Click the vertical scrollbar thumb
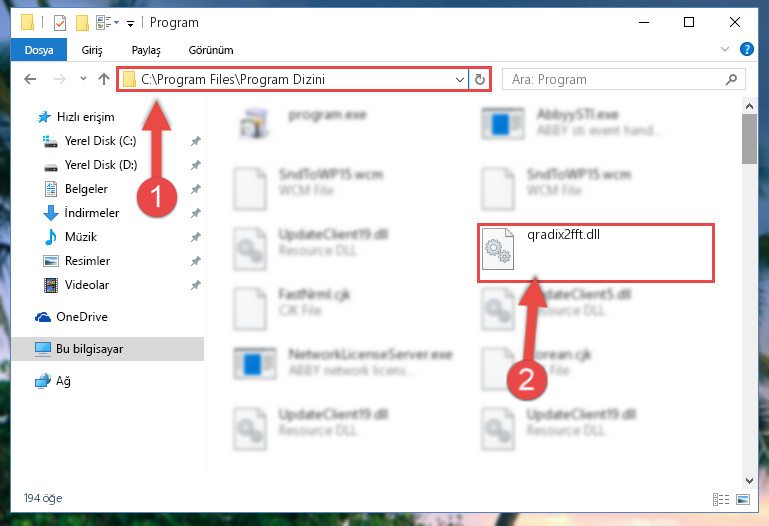Viewport: 769px width, 526px height. point(749,139)
